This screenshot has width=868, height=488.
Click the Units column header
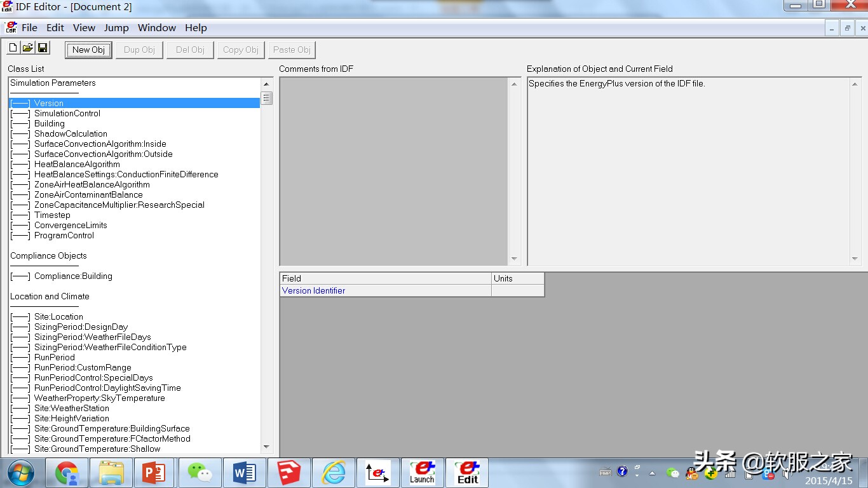[x=518, y=278]
